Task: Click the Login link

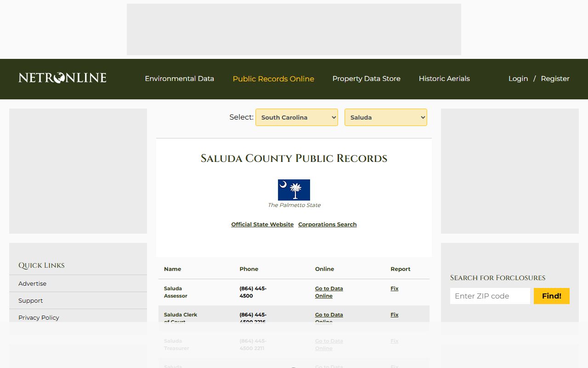Action: [518, 79]
